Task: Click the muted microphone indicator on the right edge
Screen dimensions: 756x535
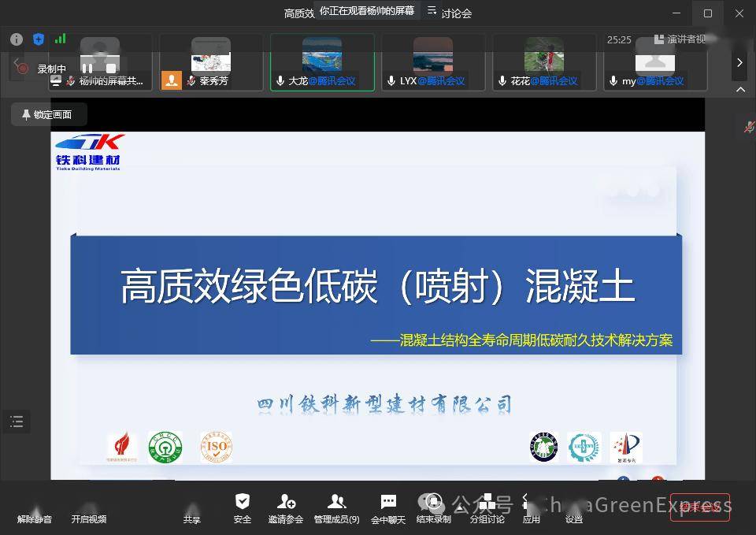Action: click(x=749, y=127)
